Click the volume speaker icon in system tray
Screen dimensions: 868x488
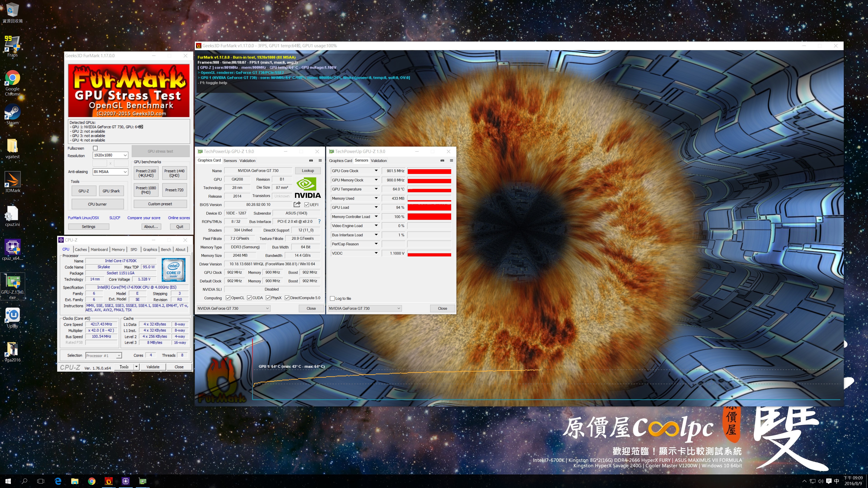pos(821,481)
